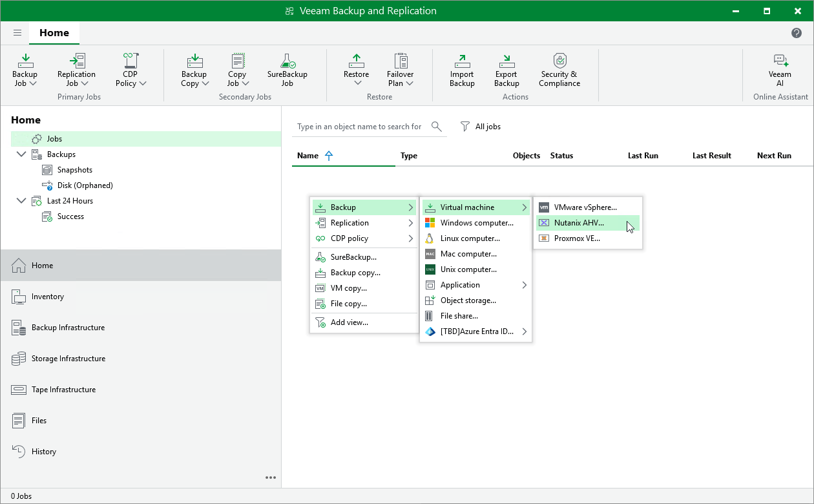Click the Export Backup icon
Screen dimensions: 814x504
(506, 70)
